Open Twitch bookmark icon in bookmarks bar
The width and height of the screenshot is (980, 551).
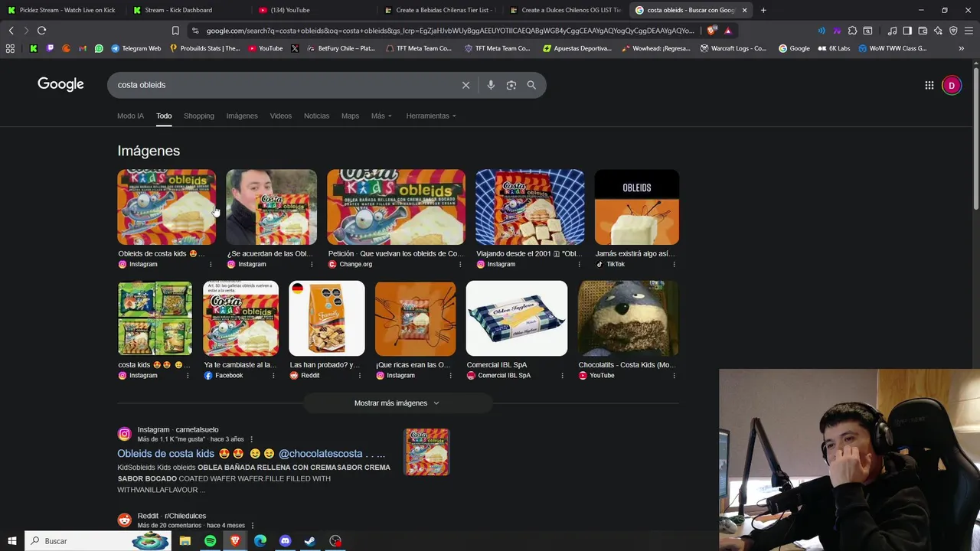[50, 48]
